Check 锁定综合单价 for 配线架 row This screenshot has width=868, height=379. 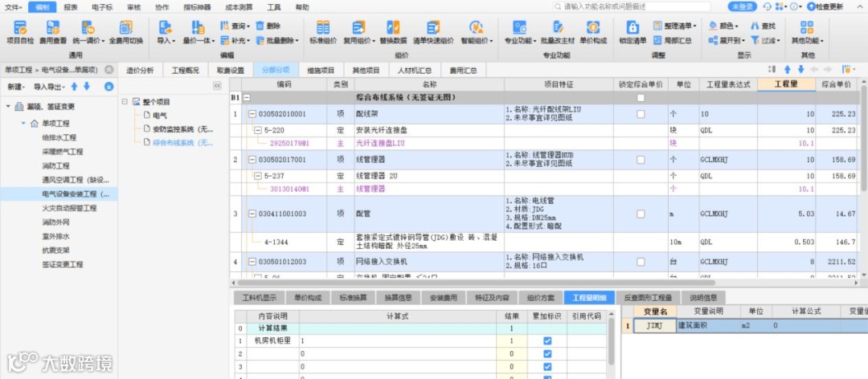(641, 114)
